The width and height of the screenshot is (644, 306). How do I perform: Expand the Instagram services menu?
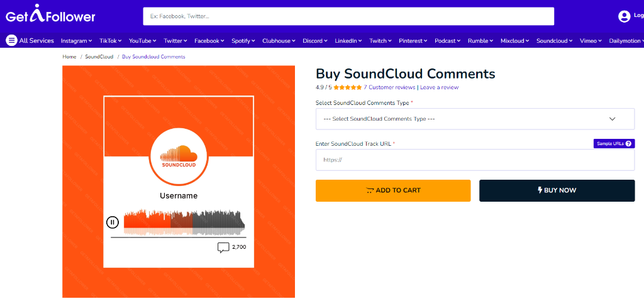point(76,41)
